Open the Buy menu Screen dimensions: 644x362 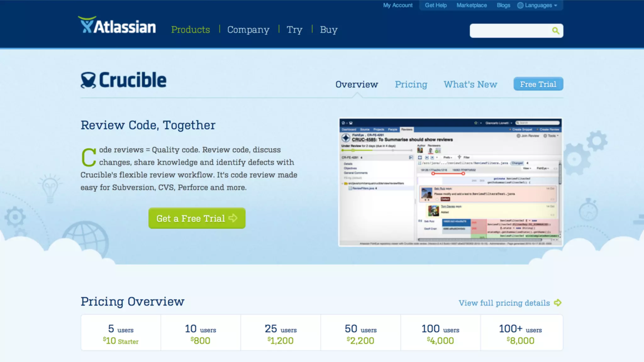(x=328, y=30)
